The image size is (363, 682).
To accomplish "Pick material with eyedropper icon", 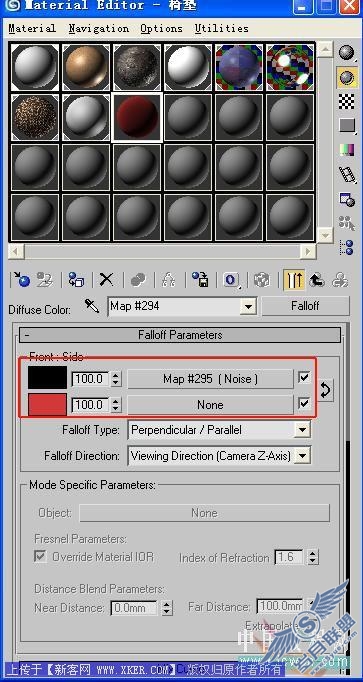I will 92,306.
